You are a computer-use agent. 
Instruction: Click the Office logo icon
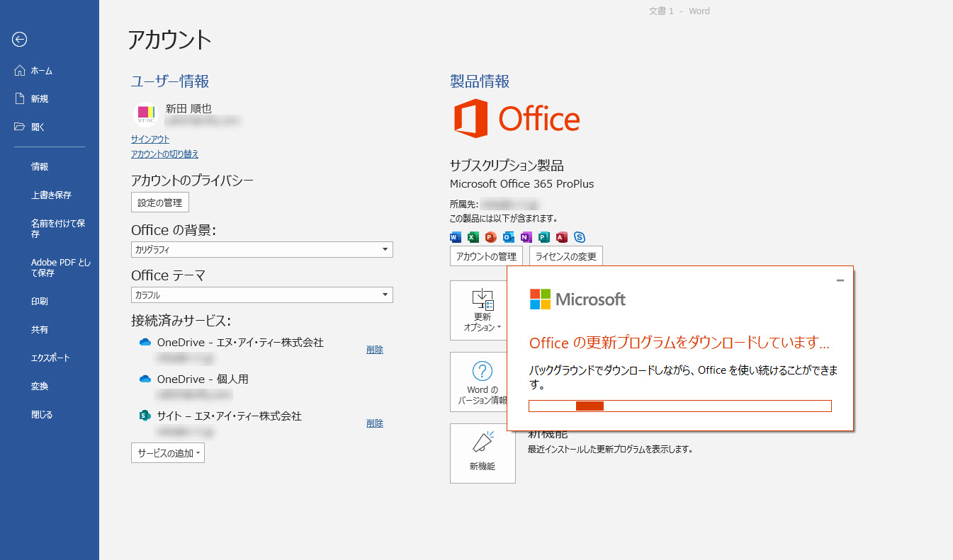pos(470,118)
